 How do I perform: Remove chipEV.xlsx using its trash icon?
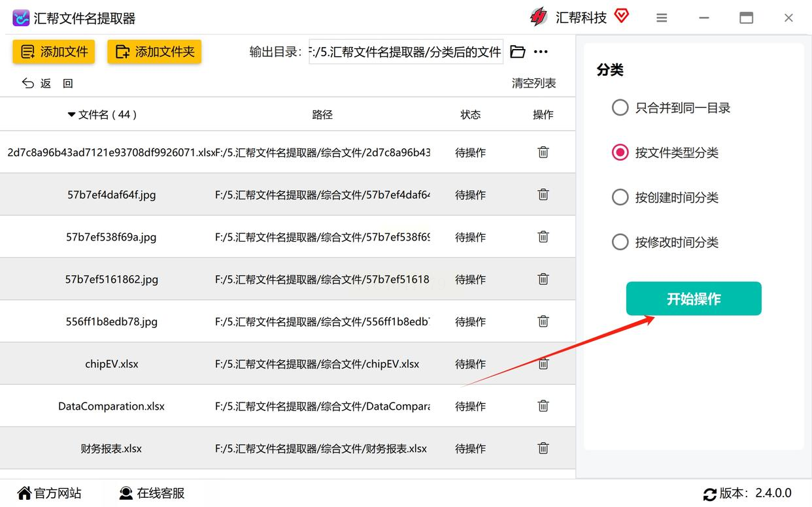coord(543,364)
